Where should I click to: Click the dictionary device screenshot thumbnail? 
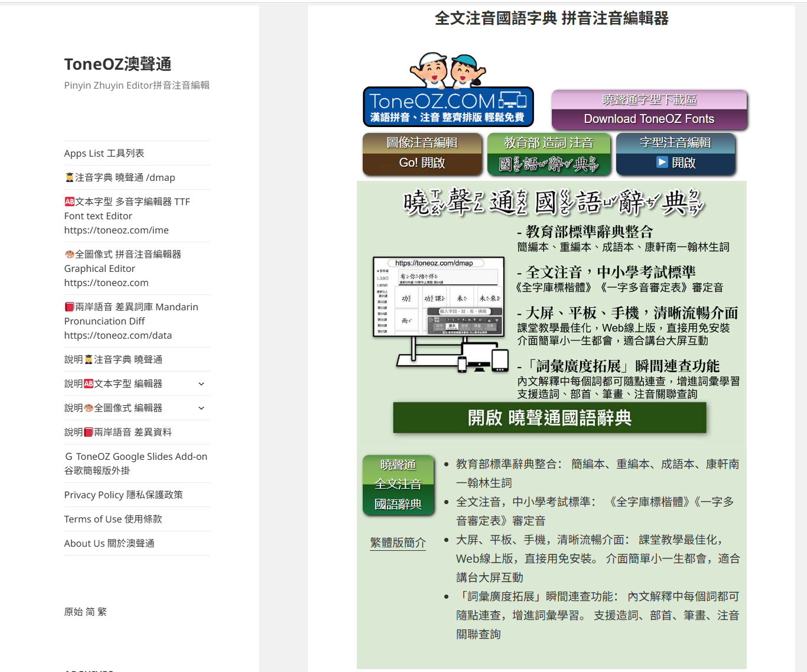(x=441, y=314)
